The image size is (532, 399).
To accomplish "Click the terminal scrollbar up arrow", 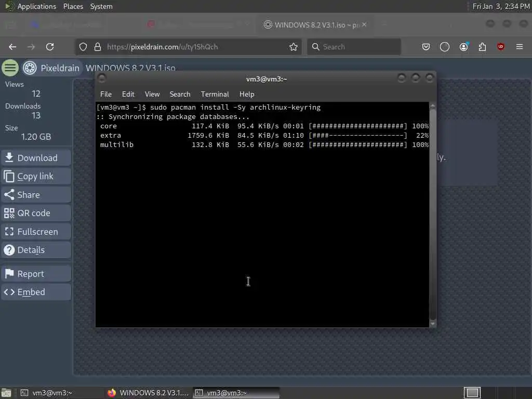I will (x=433, y=106).
